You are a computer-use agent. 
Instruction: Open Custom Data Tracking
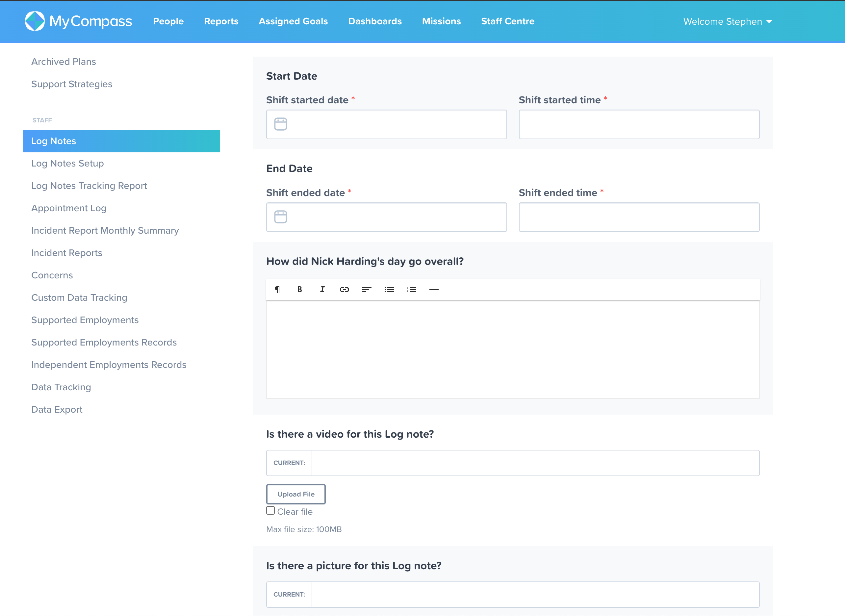click(x=79, y=297)
